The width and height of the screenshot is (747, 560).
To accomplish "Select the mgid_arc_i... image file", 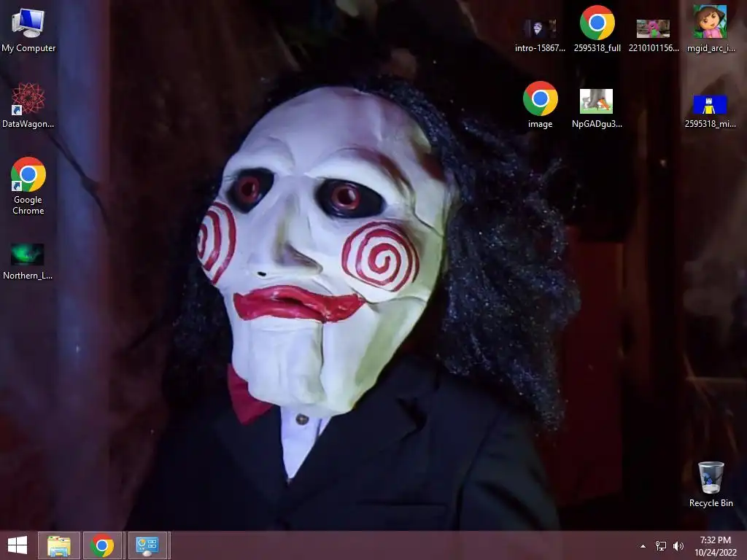I will pos(711,28).
